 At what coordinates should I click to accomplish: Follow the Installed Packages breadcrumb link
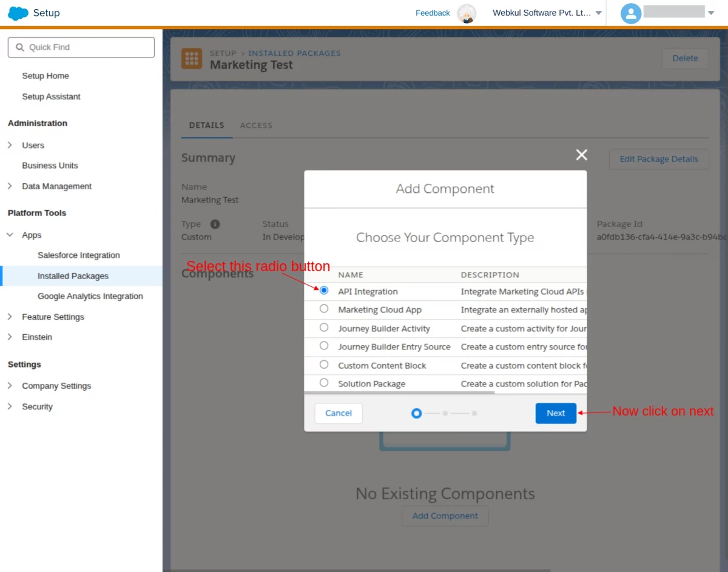294,53
